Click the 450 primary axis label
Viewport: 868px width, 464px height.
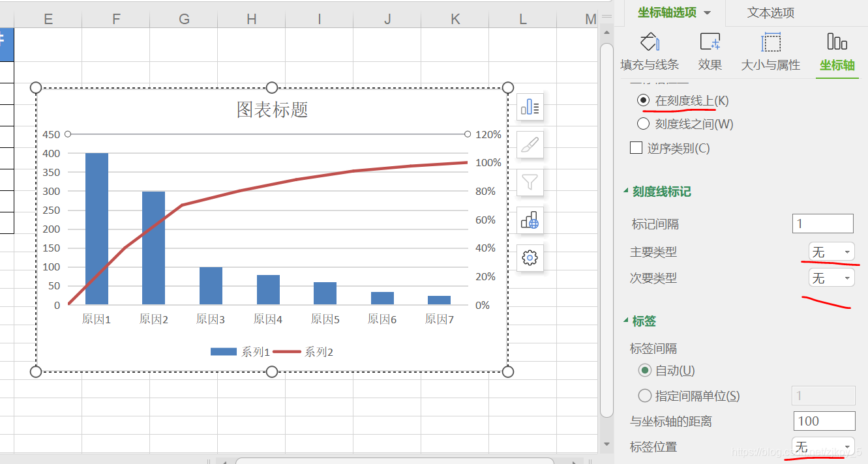click(52, 134)
